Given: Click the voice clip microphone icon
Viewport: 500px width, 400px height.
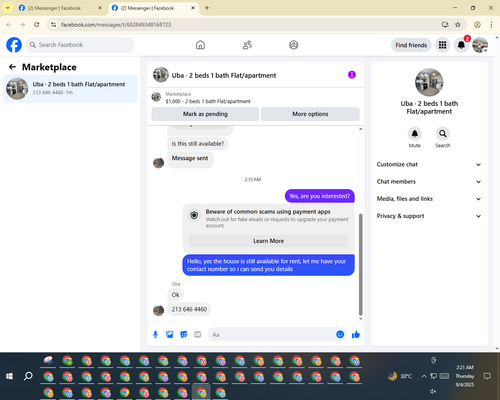Looking at the screenshot, I should point(155,334).
